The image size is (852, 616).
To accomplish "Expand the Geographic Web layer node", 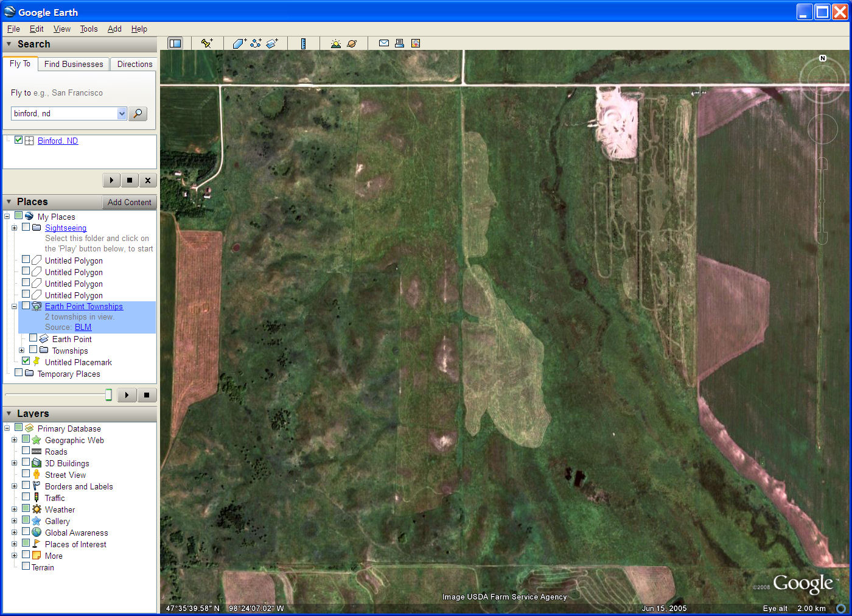I will pos(14,440).
